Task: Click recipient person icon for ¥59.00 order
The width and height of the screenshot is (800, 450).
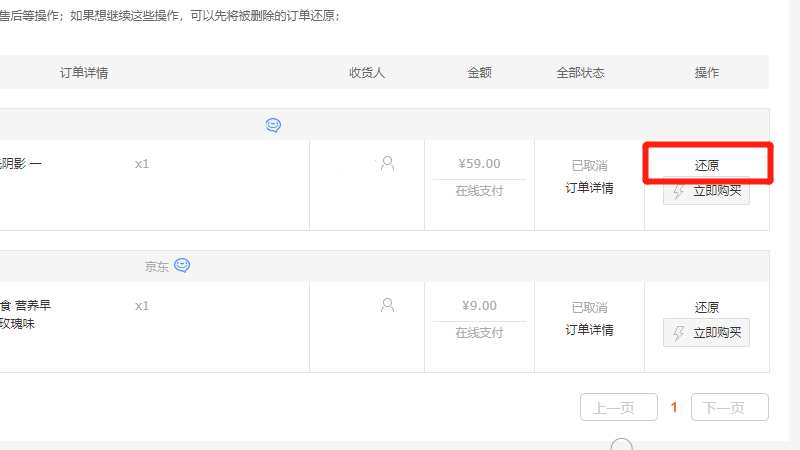Action: tap(387, 163)
